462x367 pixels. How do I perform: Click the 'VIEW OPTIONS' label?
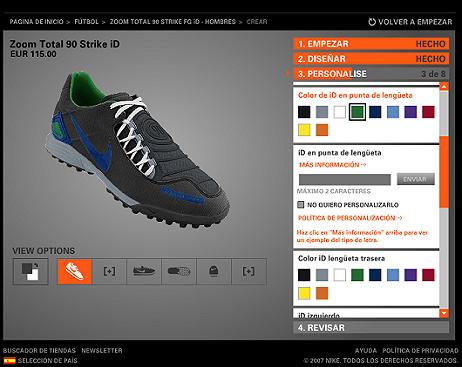44,251
